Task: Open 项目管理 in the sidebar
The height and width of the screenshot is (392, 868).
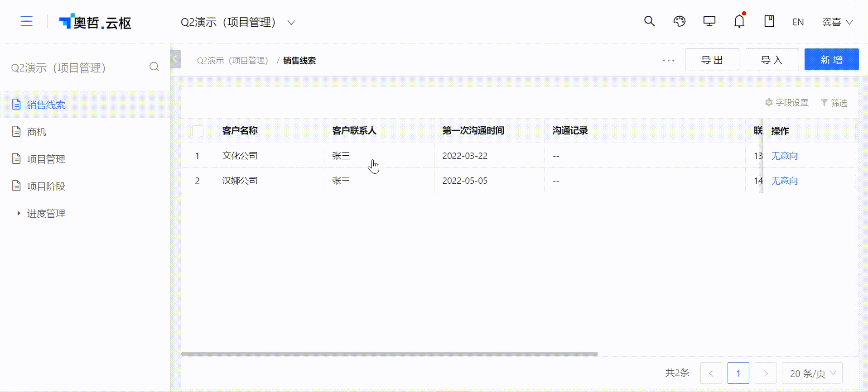Action: 85,159
